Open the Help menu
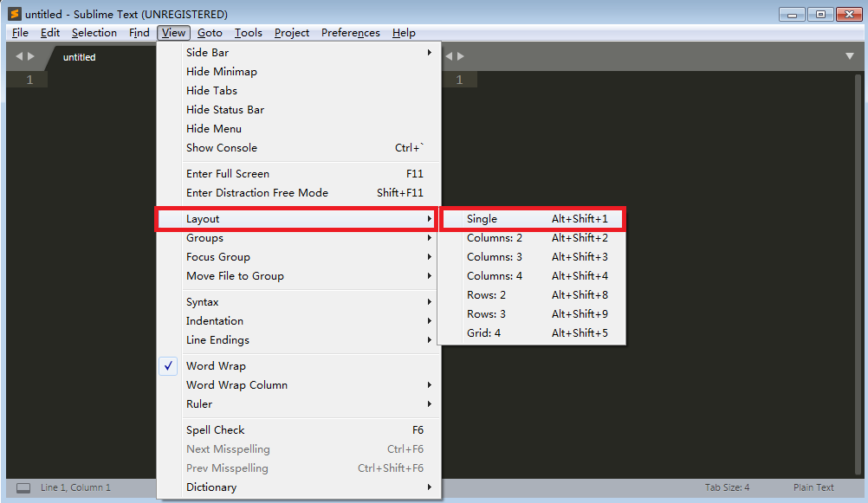This screenshot has height=503, width=868. 404,33
